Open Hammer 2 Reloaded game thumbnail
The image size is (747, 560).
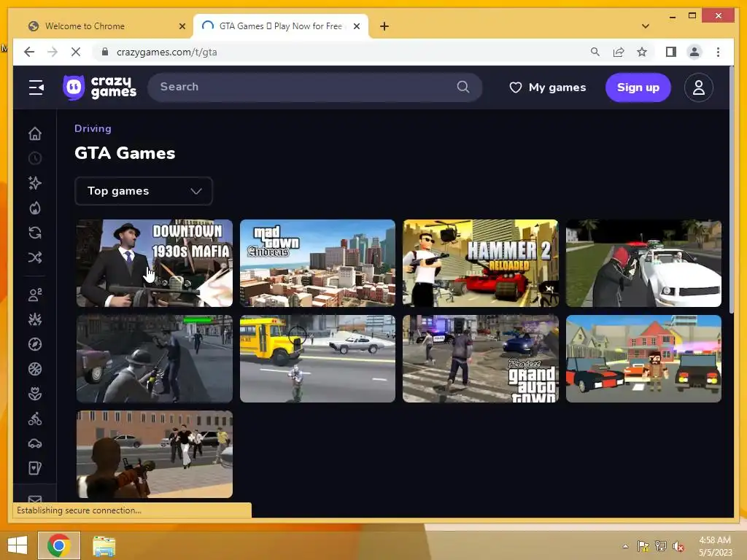click(480, 263)
